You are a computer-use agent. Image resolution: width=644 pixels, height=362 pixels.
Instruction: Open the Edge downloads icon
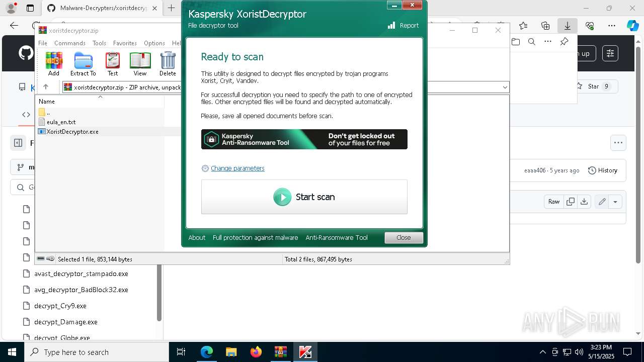568,26
